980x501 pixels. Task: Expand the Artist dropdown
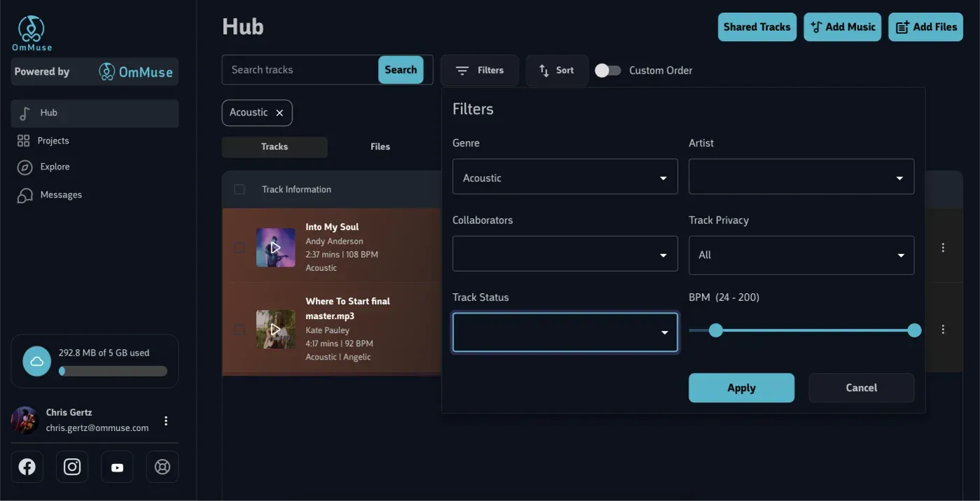click(801, 176)
